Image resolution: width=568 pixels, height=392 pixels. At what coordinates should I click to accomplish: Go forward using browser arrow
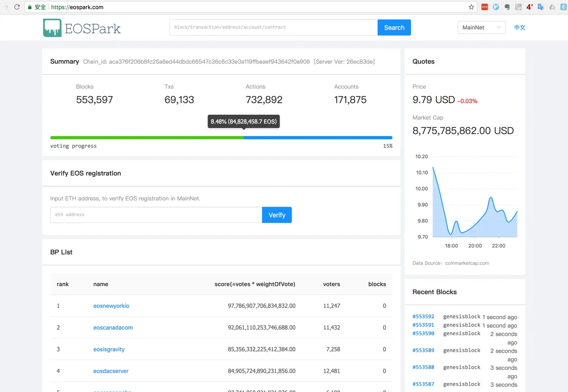click(5, 7)
